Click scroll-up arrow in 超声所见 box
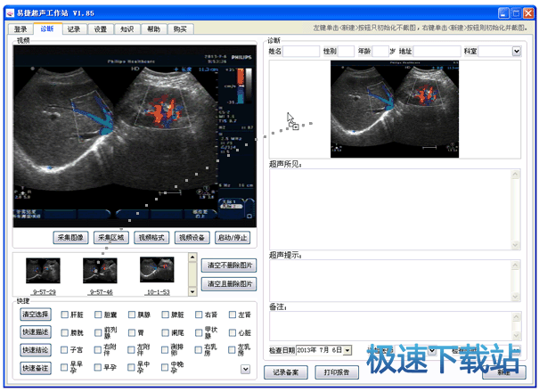 (515, 175)
